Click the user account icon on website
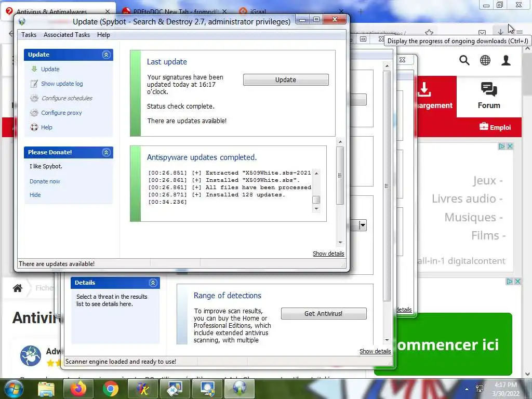Screen dimensions: 532x399 (506, 60)
